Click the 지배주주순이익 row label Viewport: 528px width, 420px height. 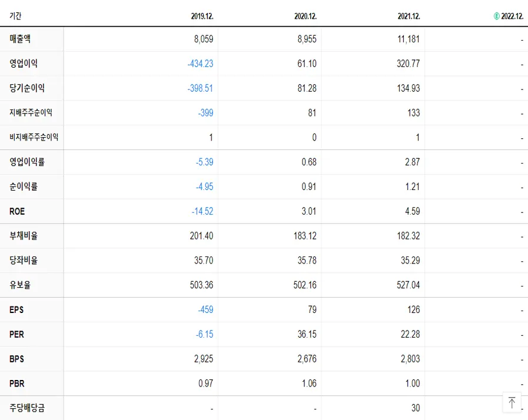click(31, 112)
